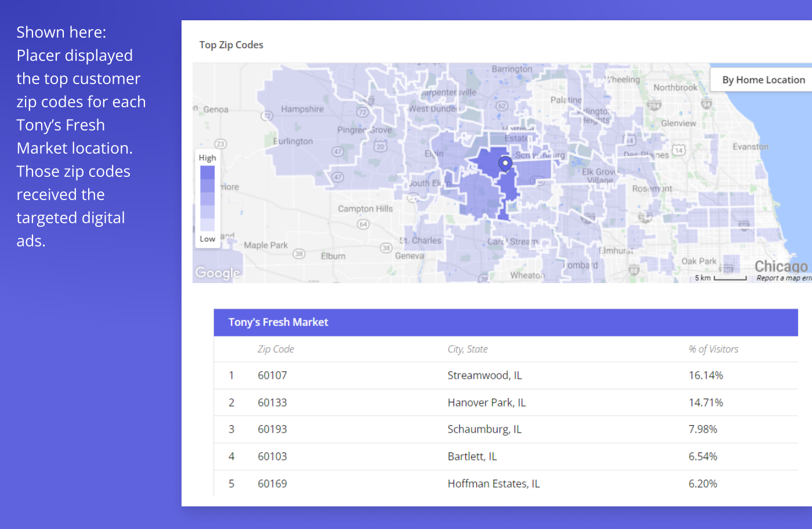Image resolution: width=812 pixels, height=529 pixels.
Task: Select zip code 60103 cell
Action: point(272,456)
